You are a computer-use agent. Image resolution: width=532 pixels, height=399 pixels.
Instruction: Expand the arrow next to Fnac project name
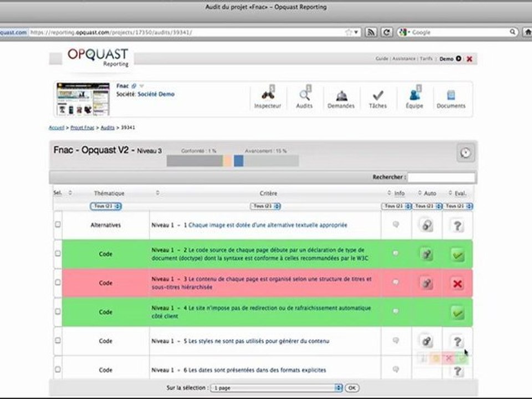pos(142,86)
